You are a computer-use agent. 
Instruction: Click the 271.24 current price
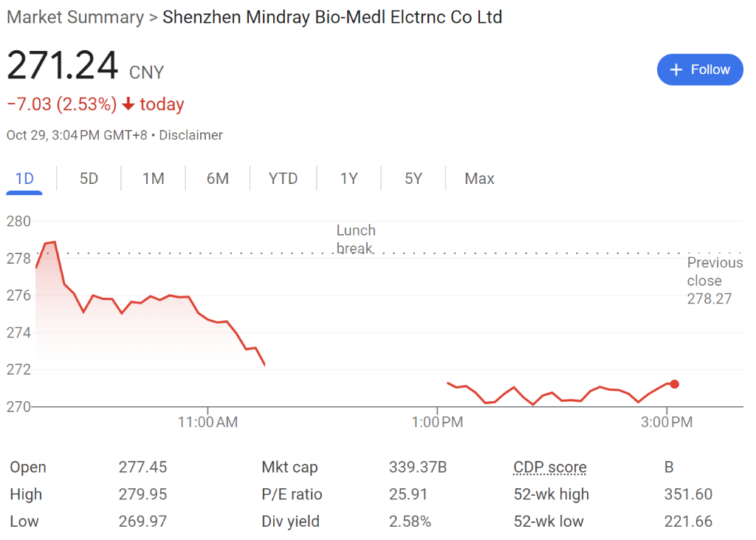click(x=63, y=66)
